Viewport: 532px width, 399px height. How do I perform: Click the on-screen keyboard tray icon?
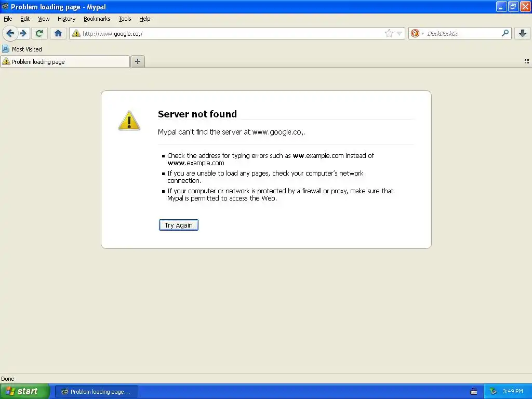[474, 392]
